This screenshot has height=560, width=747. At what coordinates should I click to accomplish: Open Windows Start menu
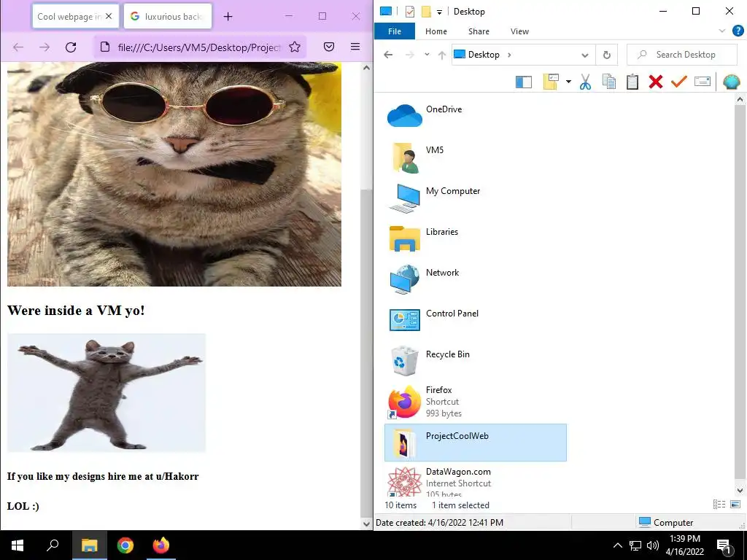pos(18,545)
